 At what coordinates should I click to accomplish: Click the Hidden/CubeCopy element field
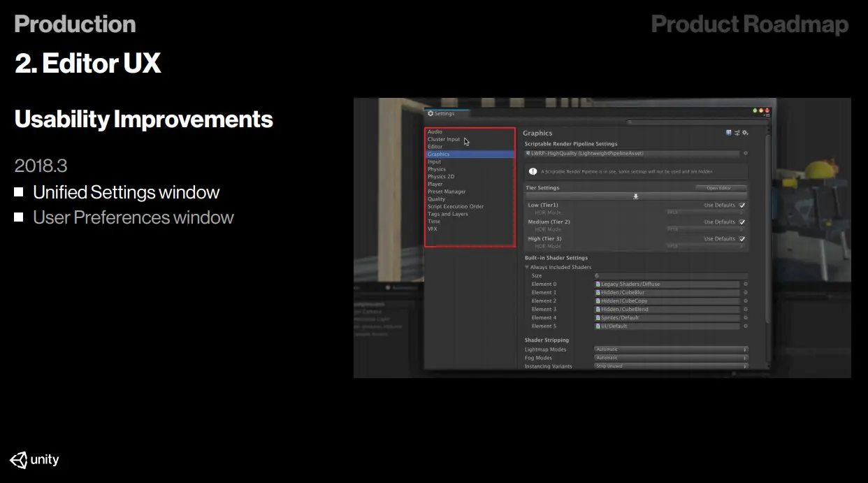click(667, 301)
